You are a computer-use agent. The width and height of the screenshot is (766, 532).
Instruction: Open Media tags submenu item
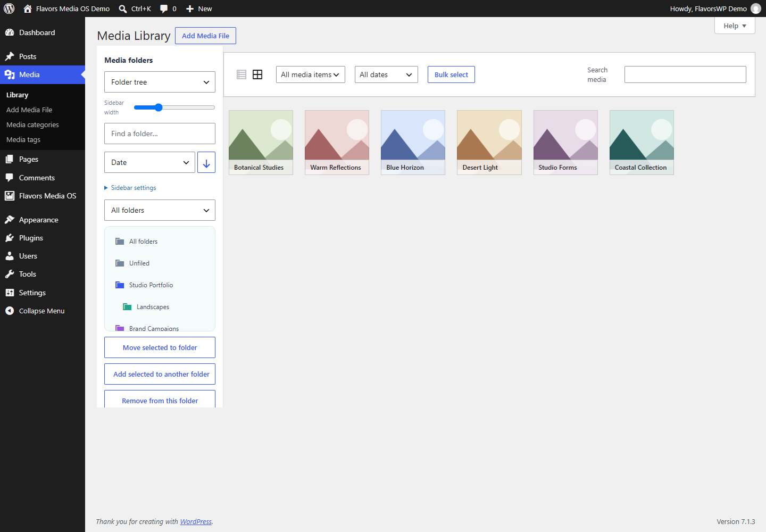pos(23,139)
